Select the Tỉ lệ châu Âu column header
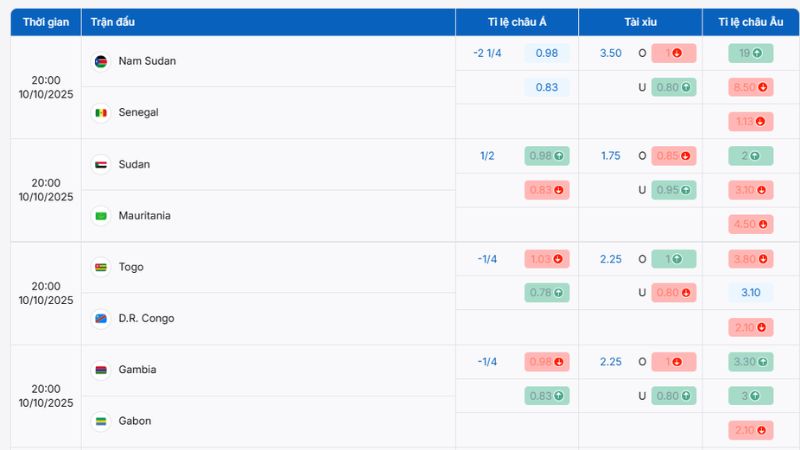Viewport: 800px width, 450px height. [750, 22]
